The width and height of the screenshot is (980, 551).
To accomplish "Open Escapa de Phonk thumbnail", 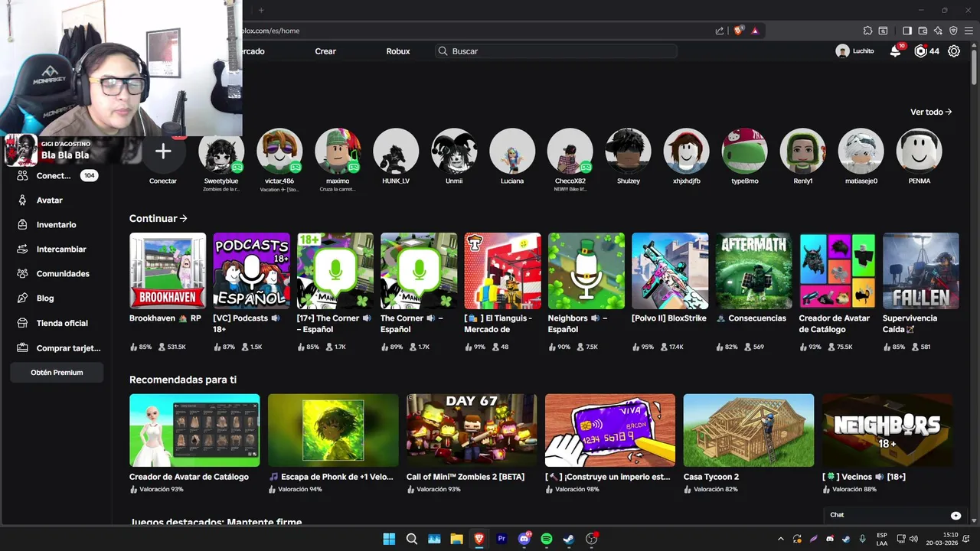I will 333,430.
